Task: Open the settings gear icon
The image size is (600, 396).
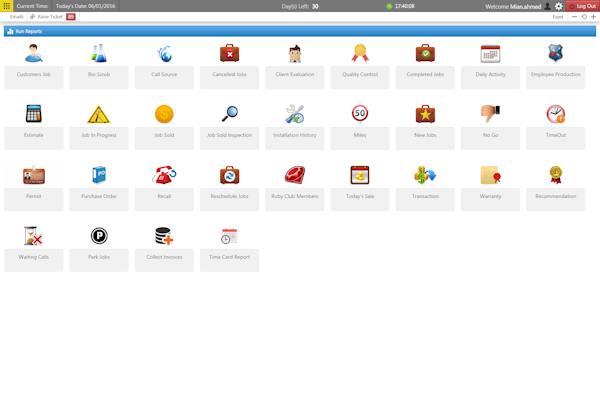Action: [559, 6]
